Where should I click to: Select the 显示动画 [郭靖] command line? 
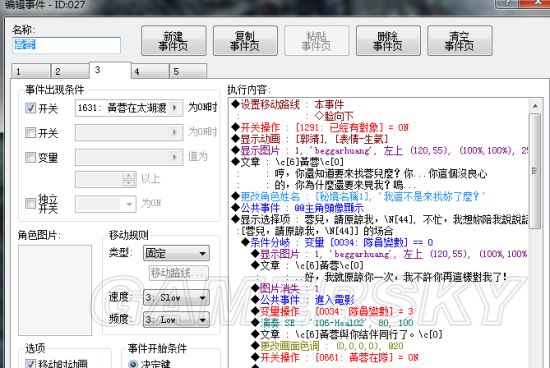pyautogui.click(x=310, y=139)
